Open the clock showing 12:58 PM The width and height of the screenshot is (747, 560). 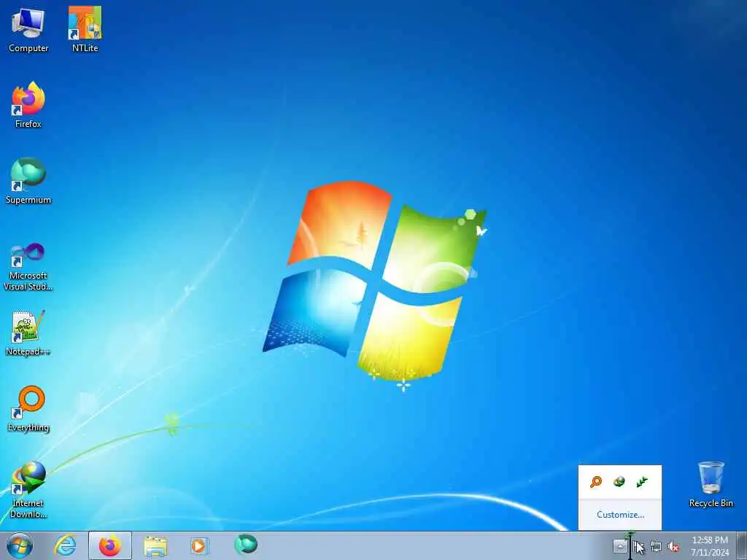(x=710, y=546)
